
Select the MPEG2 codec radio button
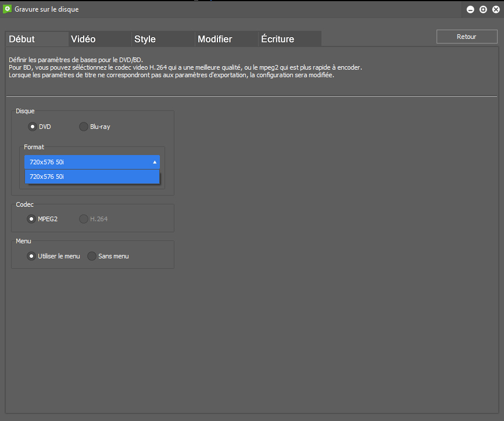[31, 219]
